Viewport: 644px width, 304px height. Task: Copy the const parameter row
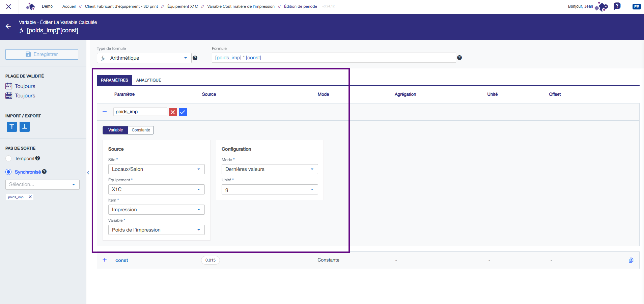tap(631, 260)
